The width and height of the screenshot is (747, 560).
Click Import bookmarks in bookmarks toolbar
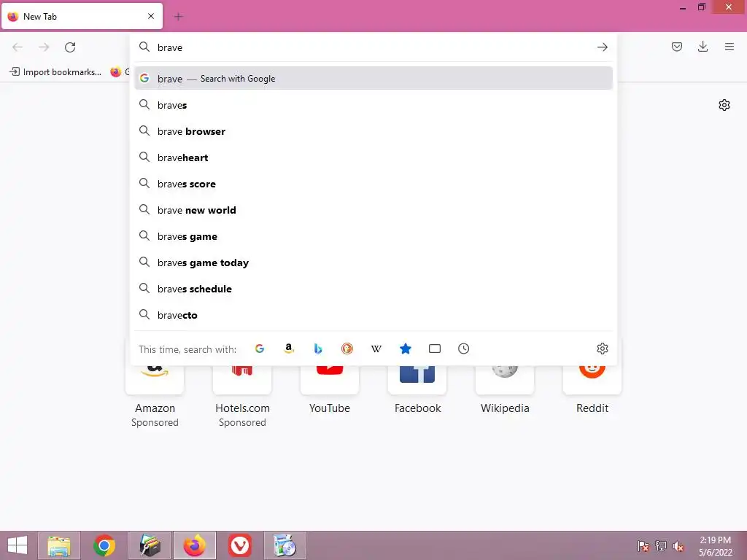coord(55,72)
